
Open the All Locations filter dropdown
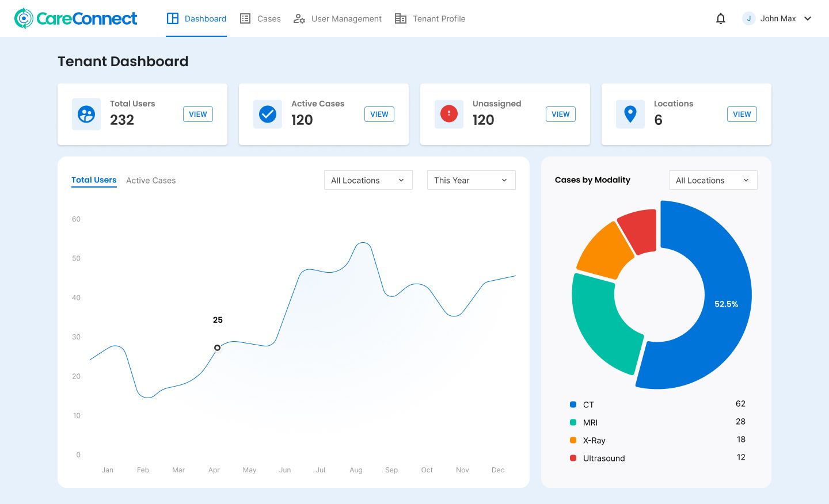[368, 180]
